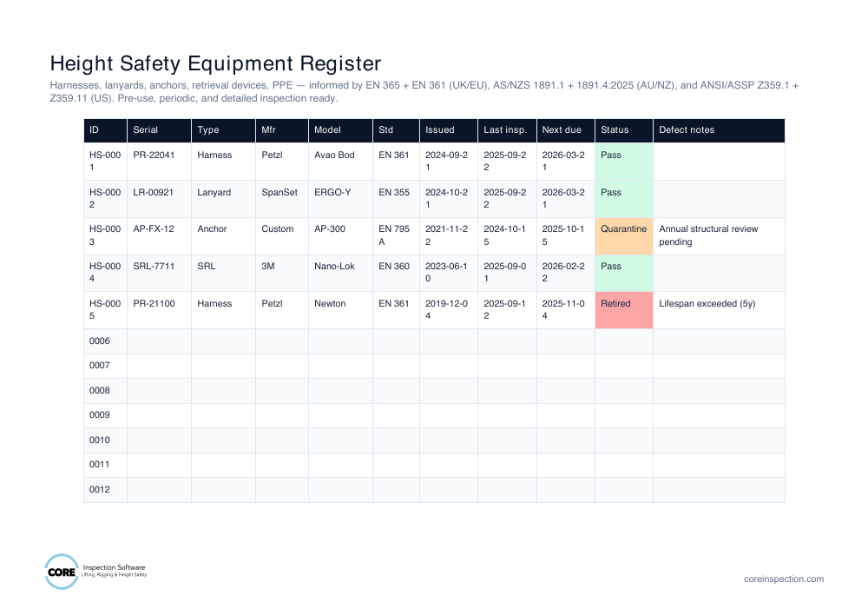The image size is (868, 615).
Task: Click the Annual structural review pending note
Action: (x=719, y=236)
